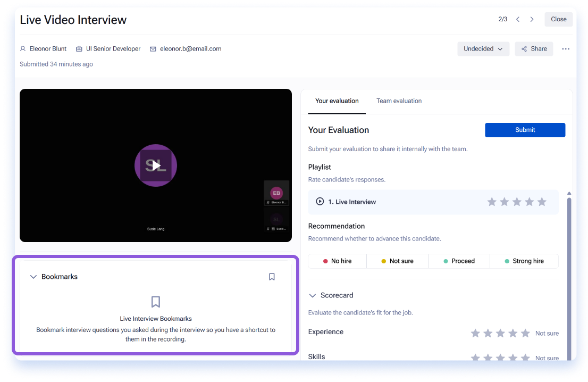This screenshot has width=588, height=382.
Task: Click Not sure label next to Experience
Action: (547, 333)
